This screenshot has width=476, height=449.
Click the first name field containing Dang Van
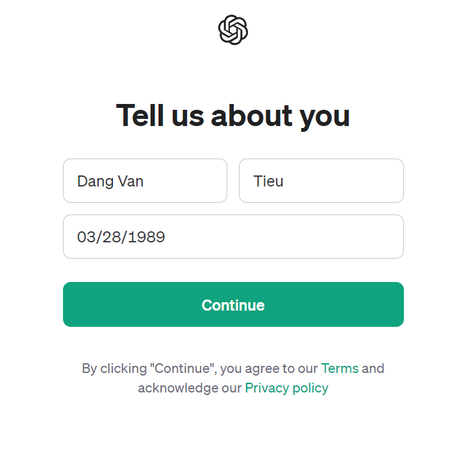coord(145,181)
